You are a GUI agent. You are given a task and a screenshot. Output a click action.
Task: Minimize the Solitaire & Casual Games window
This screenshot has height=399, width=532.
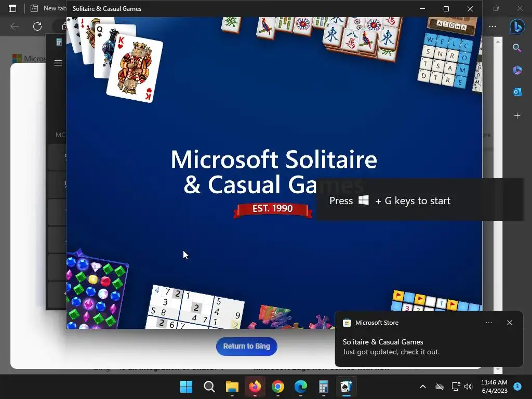[422, 9]
